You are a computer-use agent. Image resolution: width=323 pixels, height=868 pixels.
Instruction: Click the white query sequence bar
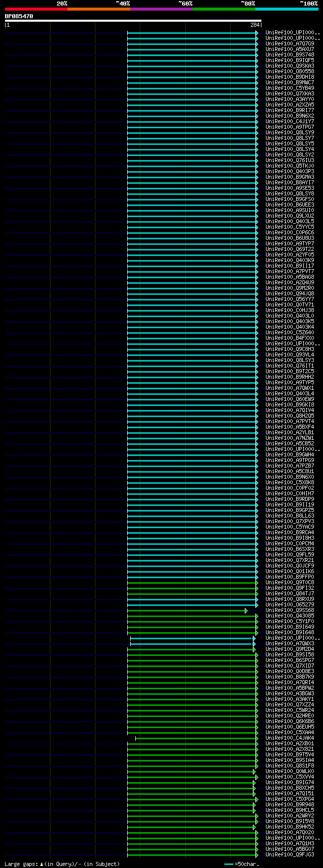[133, 21]
